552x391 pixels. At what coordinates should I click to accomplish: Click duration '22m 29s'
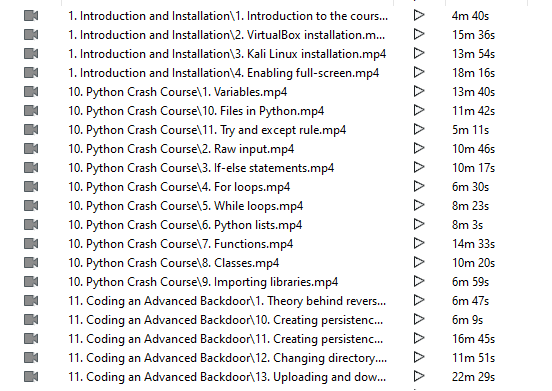(473, 377)
